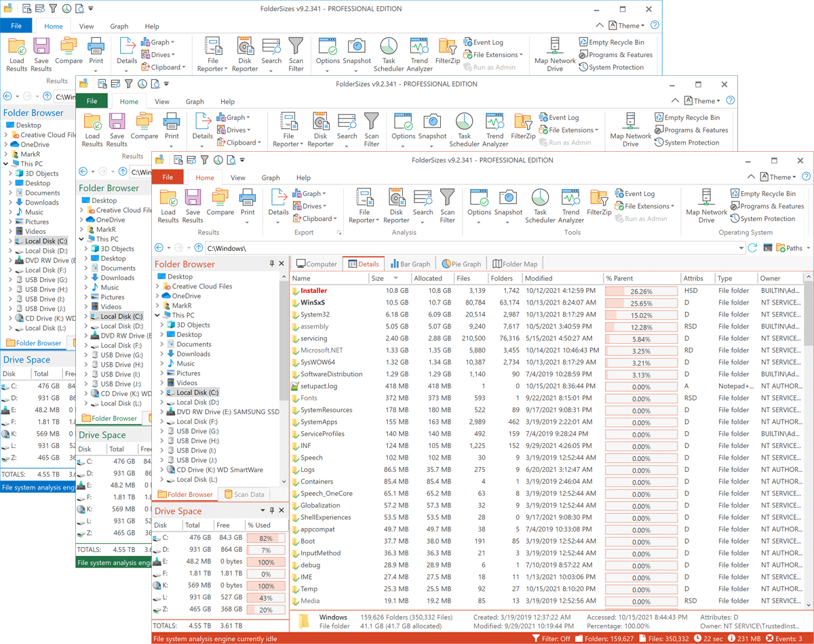Click Load Results in front window ribbon

pyautogui.click(x=168, y=205)
